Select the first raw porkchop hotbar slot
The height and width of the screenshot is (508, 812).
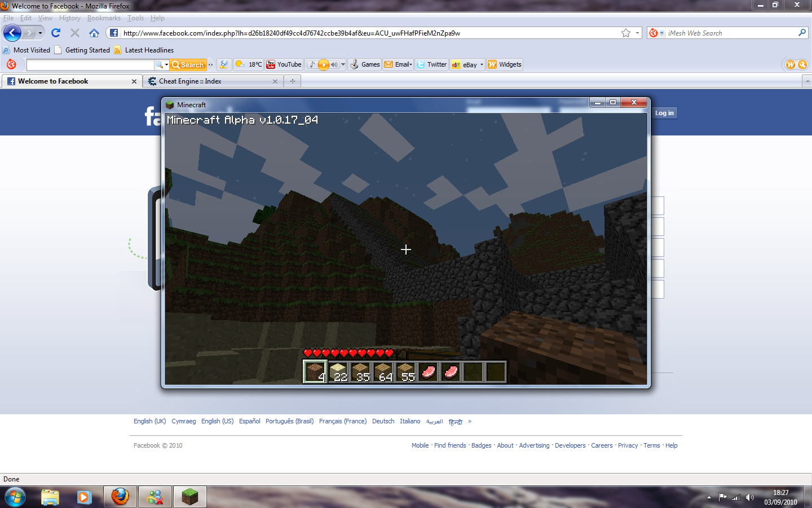428,372
